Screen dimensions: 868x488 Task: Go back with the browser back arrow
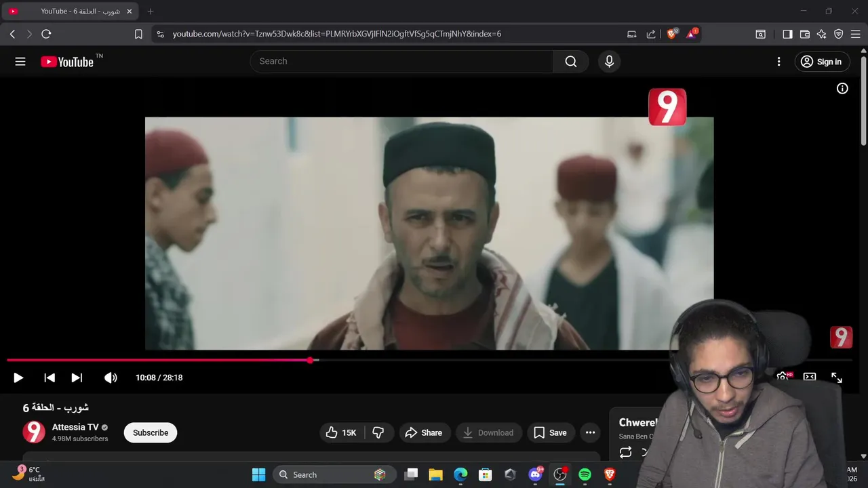pyautogui.click(x=12, y=34)
